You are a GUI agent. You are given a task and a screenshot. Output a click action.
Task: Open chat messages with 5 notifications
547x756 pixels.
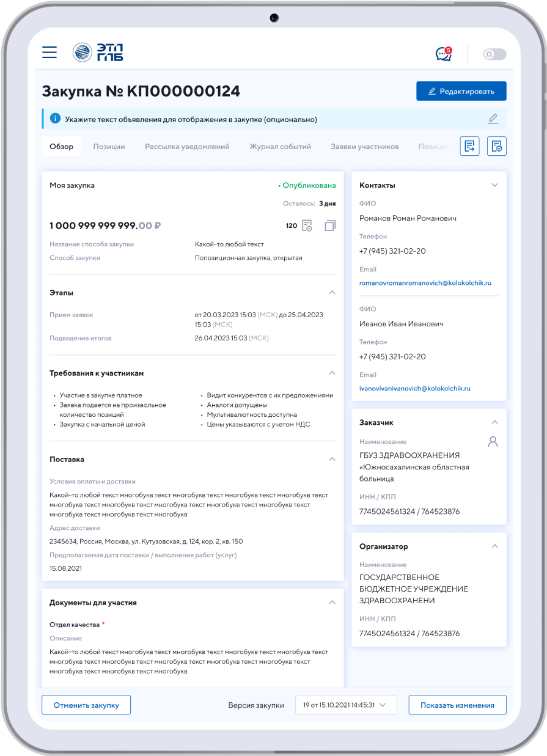[x=444, y=54]
